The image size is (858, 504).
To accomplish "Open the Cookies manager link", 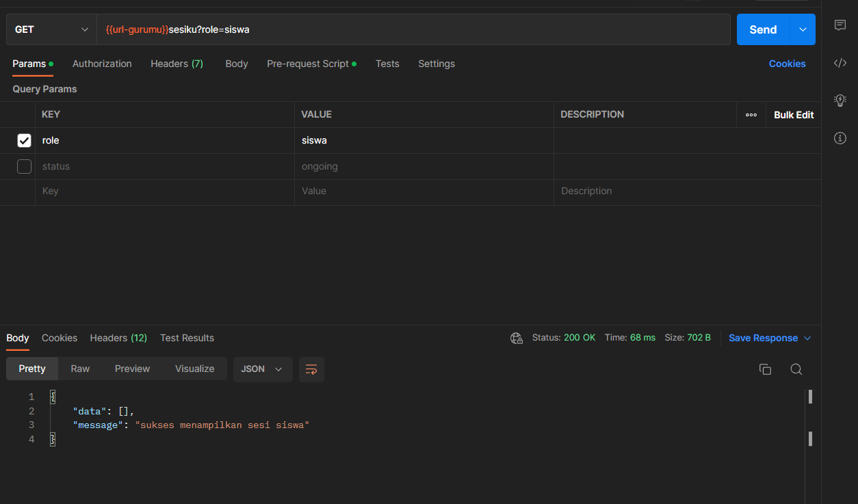I will [x=787, y=63].
